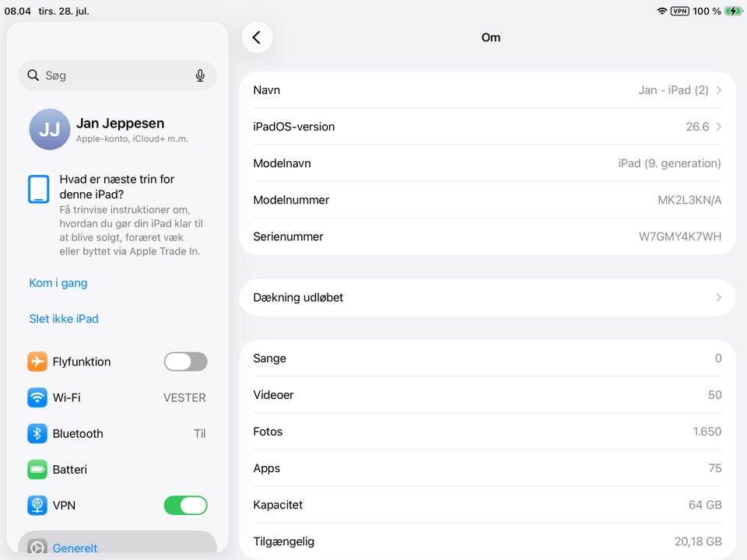Tap the 100 % battery percentage text
747x560 pixels.
point(707,11)
